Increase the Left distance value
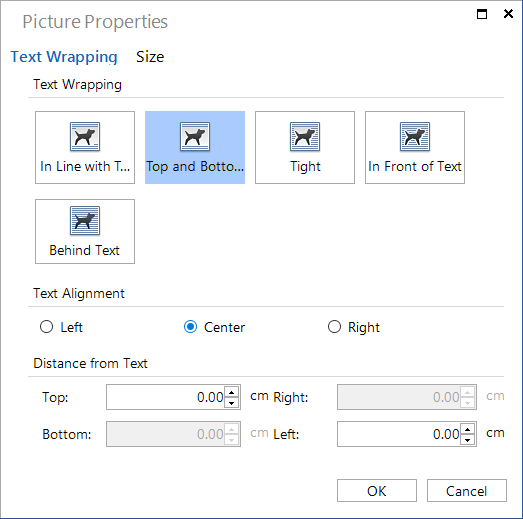 467,429
